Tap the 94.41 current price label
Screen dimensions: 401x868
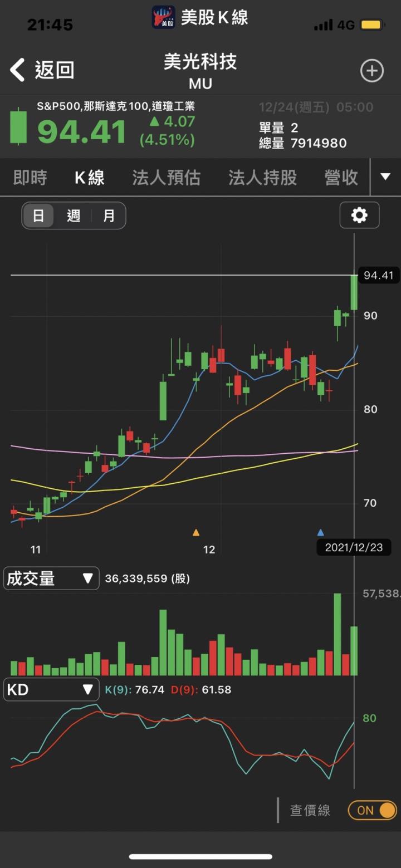[x=82, y=131]
